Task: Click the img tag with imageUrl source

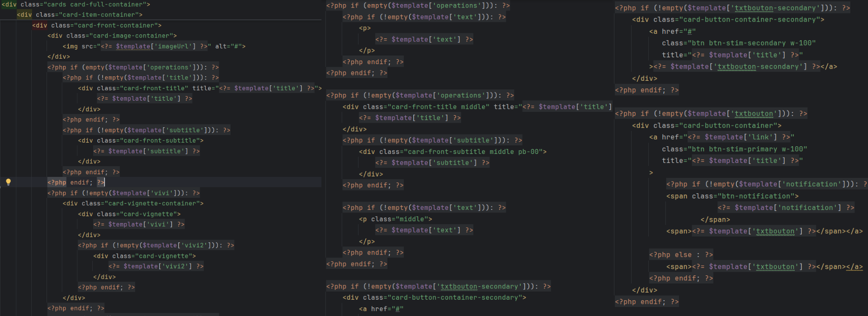Action: 154,46
